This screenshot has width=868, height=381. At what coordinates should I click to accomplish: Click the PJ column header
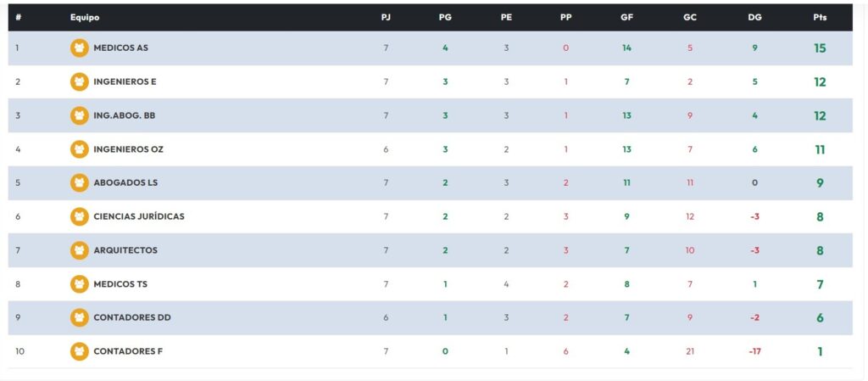pyautogui.click(x=386, y=17)
